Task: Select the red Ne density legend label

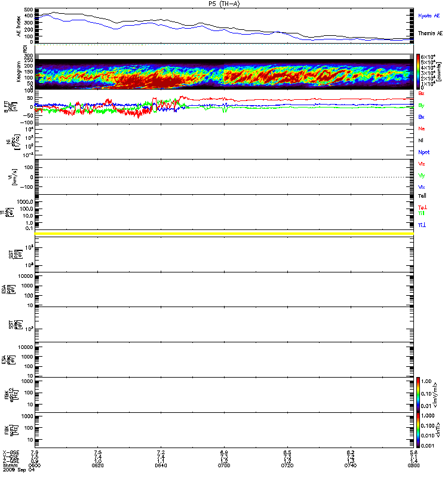Action: (x=422, y=128)
